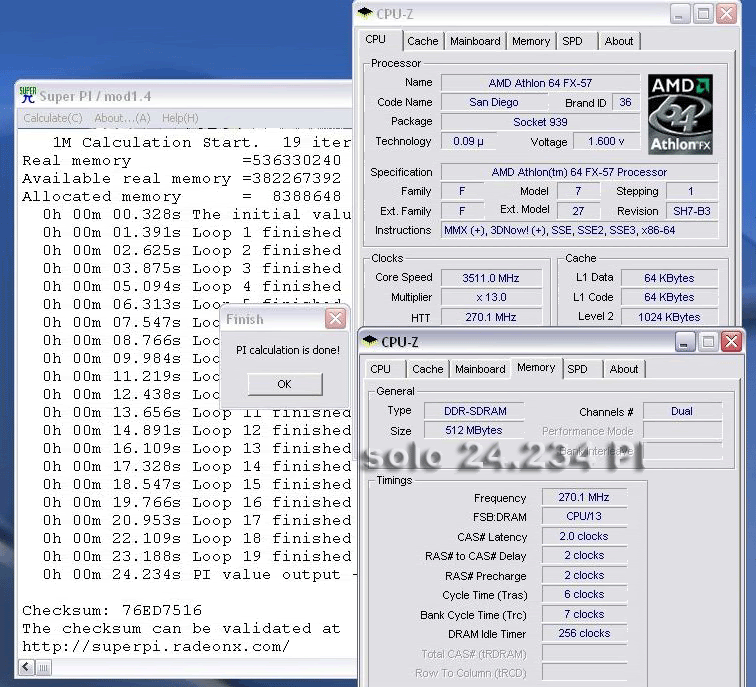Open About tab in lower CPU-Z window
Screen dimensions: 756x687
point(624,369)
